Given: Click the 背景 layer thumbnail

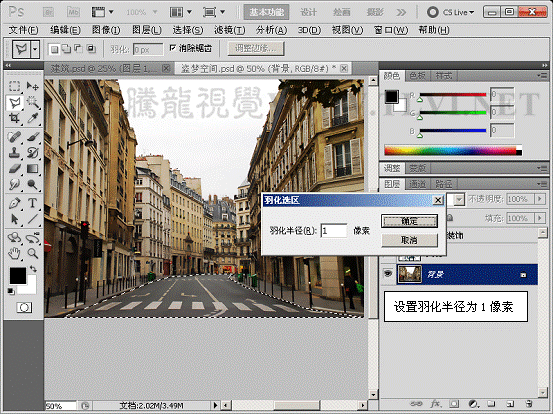Looking at the screenshot, I should pos(409,274).
